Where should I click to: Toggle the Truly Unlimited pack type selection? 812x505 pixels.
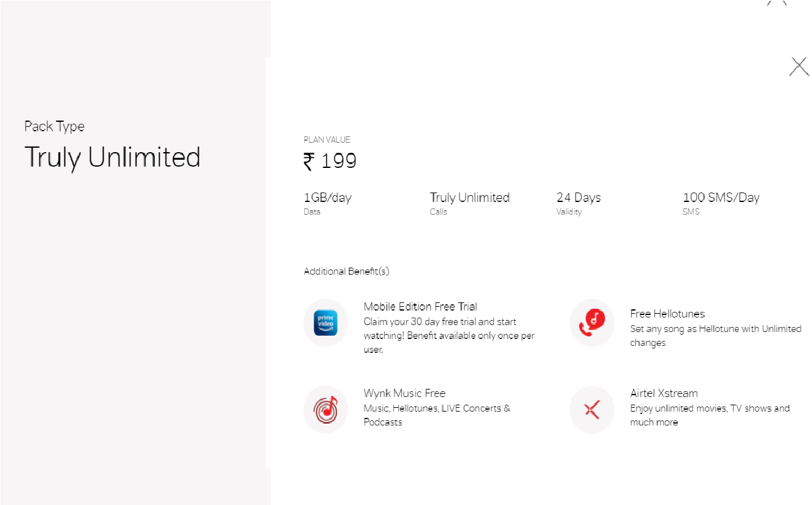(x=112, y=157)
